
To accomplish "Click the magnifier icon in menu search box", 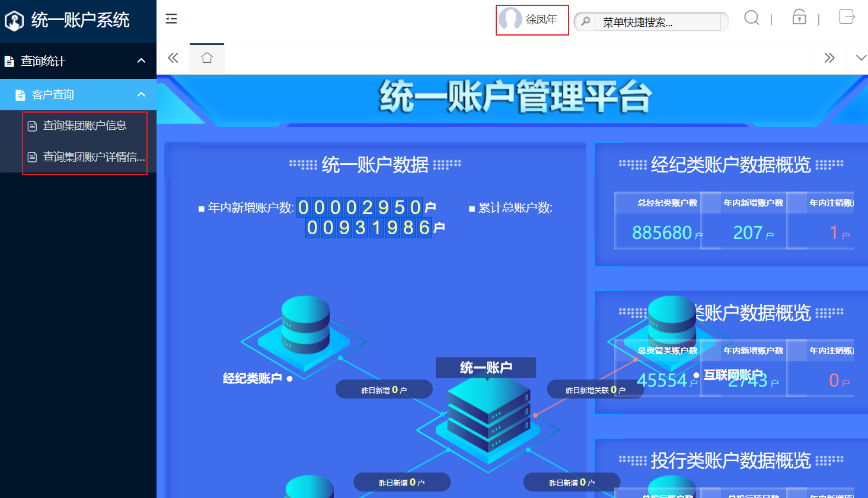I will 586,22.
